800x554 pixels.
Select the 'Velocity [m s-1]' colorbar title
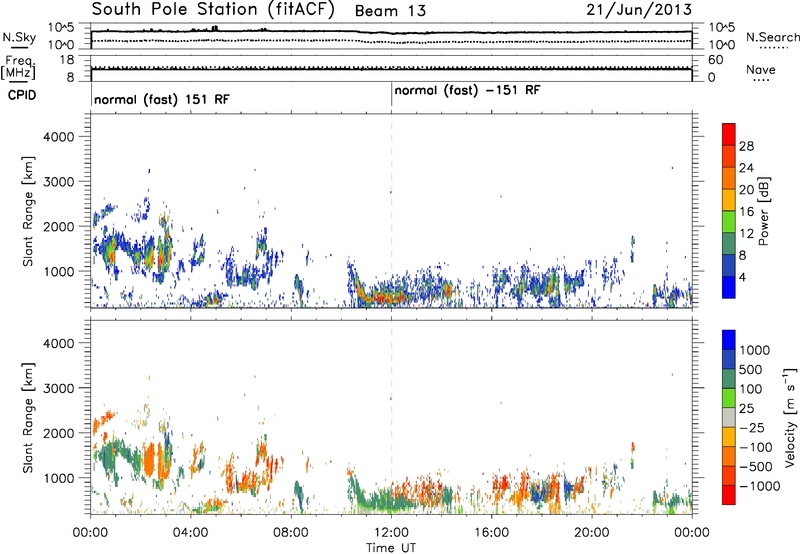pos(790,417)
